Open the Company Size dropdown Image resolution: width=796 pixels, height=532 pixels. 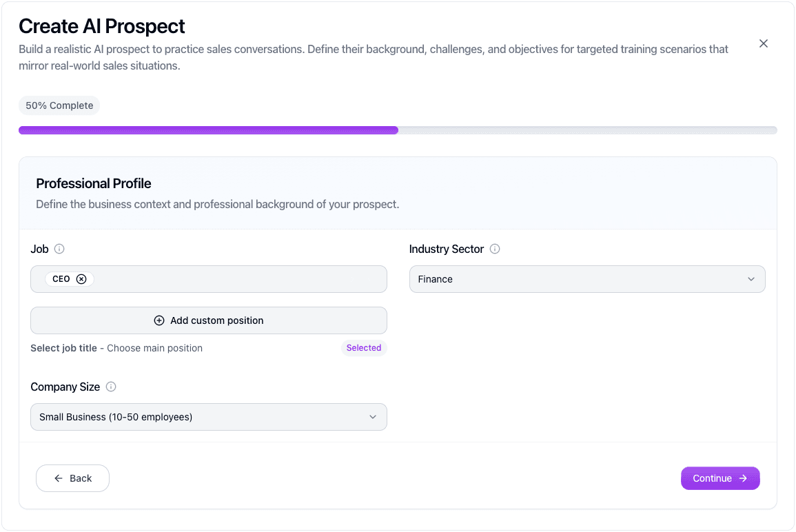208,417
